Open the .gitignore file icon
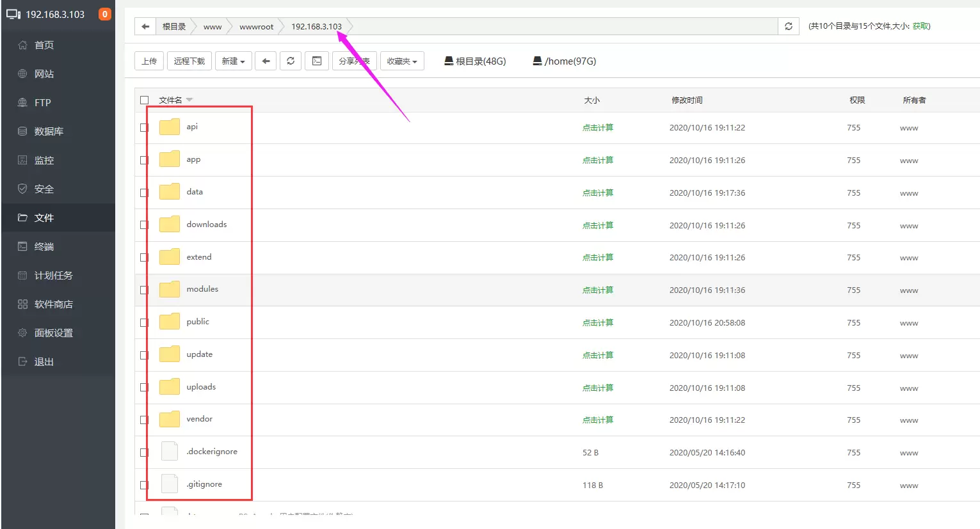The image size is (980, 529). (x=170, y=484)
